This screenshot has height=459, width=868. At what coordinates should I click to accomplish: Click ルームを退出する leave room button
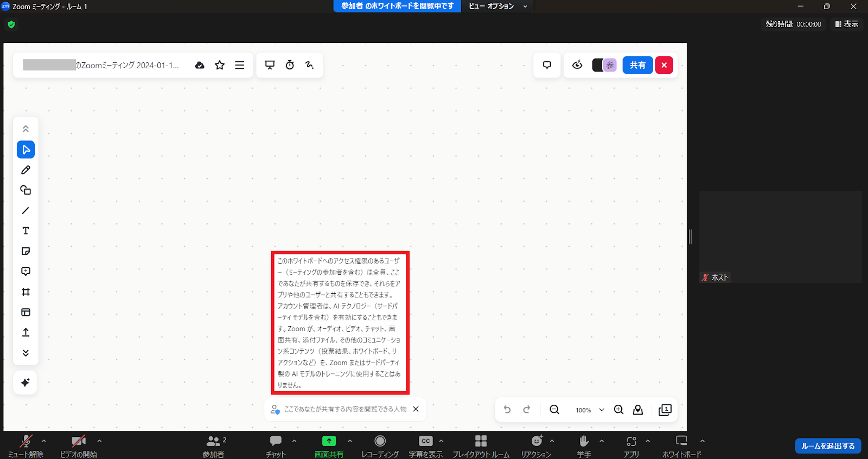click(x=828, y=446)
